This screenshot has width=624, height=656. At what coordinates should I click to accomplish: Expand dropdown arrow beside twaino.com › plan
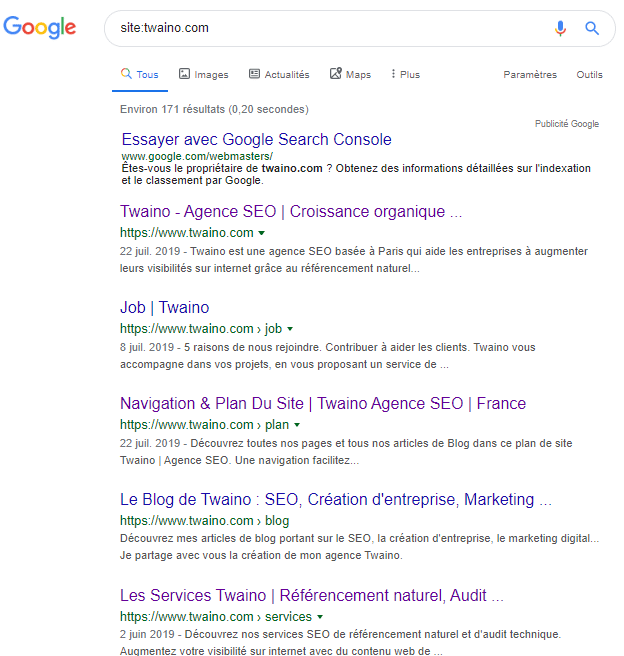(297, 425)
